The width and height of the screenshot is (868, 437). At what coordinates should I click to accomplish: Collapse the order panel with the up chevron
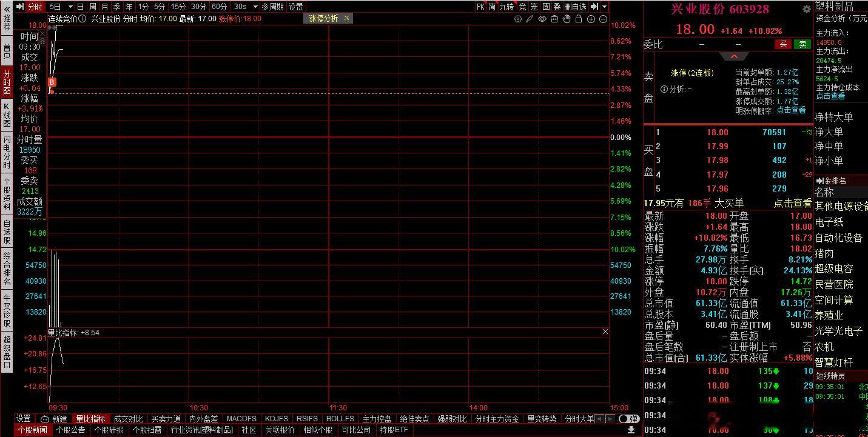coord(734,56)
